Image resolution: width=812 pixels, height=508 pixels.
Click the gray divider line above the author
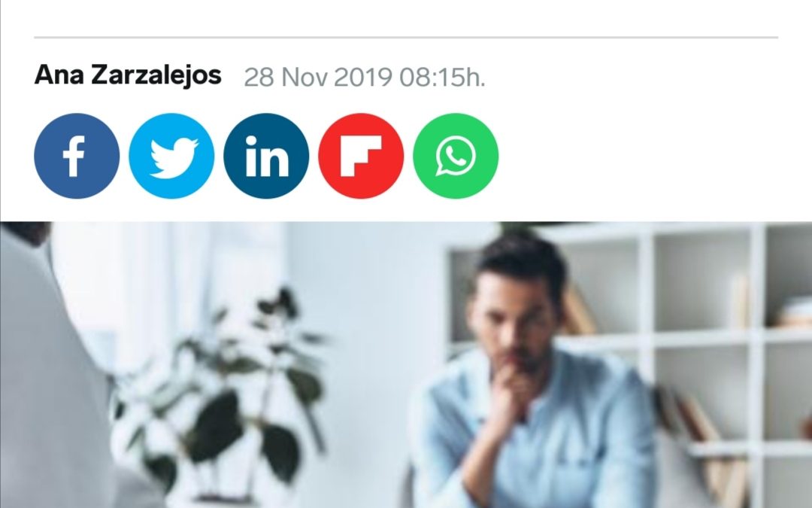tap(406, 38)
